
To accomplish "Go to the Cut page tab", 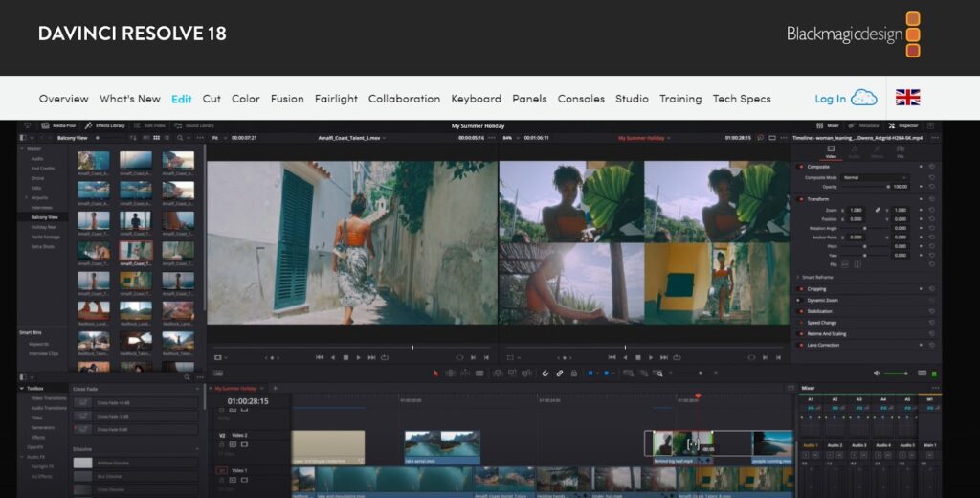I will (212, 99).
